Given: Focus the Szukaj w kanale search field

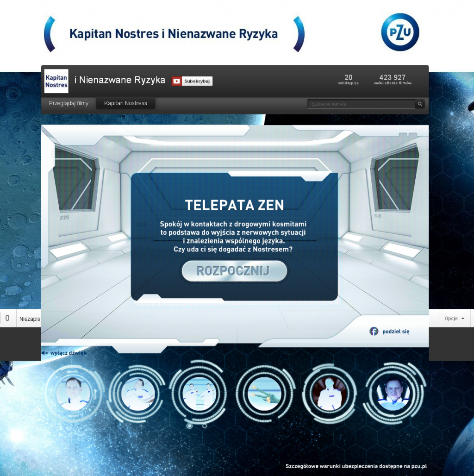Looking at the screenshot, I should 361,104.
